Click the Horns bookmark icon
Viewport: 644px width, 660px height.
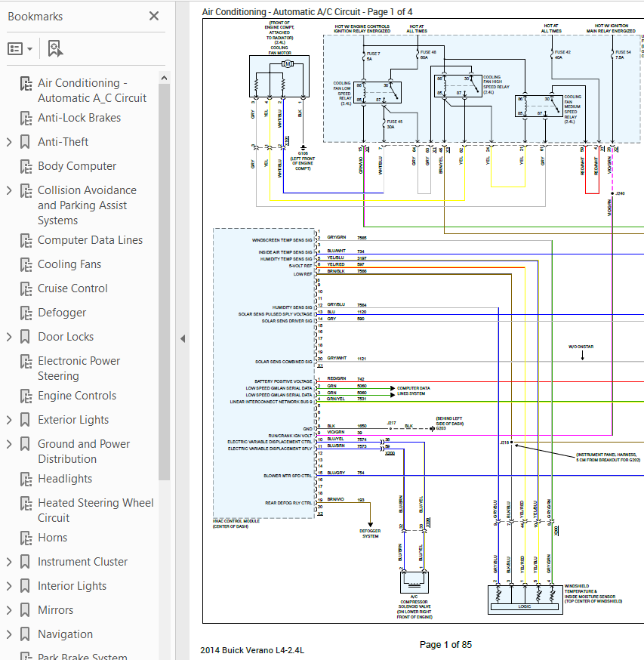[x=26, y=538]
